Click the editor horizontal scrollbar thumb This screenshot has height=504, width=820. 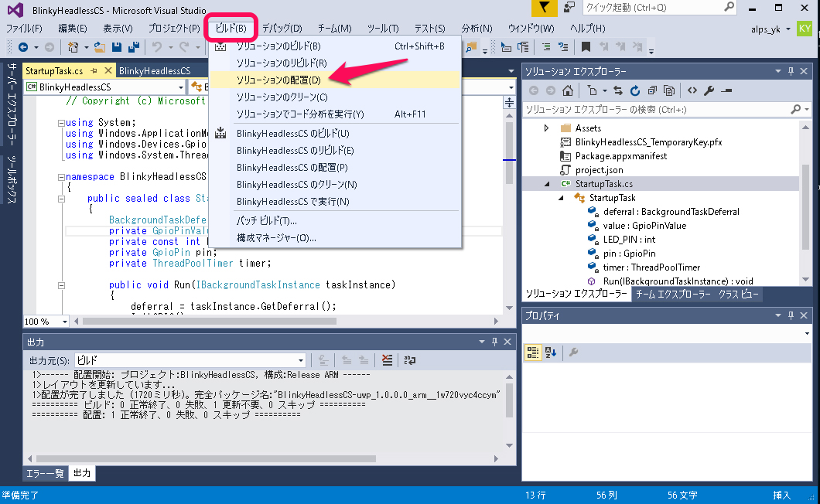click(209, 321)
